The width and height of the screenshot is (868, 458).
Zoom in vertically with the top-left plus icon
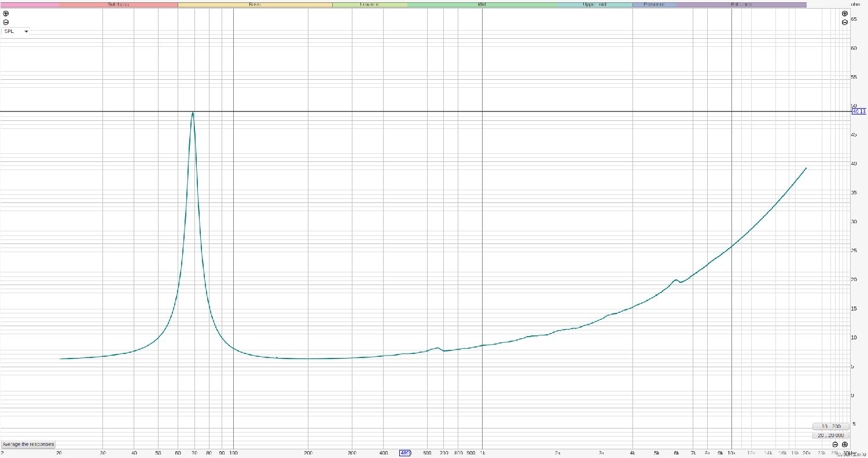(x=6, y=13)
